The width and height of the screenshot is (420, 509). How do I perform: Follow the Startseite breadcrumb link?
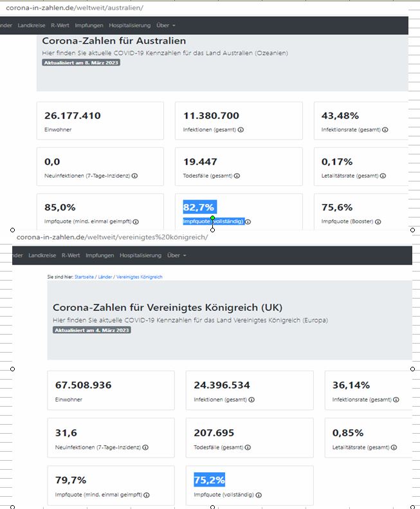tap(84, 277)
